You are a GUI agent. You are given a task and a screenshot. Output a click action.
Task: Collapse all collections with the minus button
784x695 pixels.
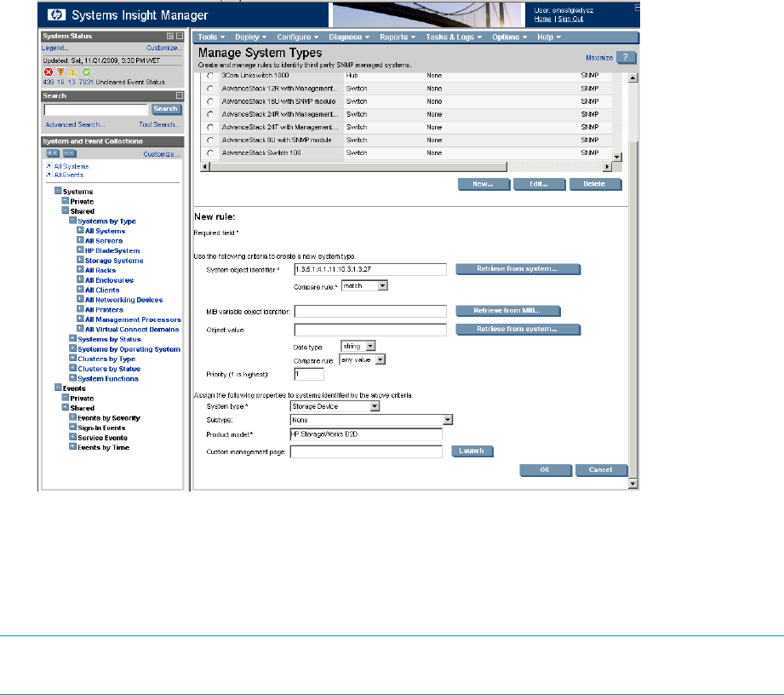tap(70, 153)
